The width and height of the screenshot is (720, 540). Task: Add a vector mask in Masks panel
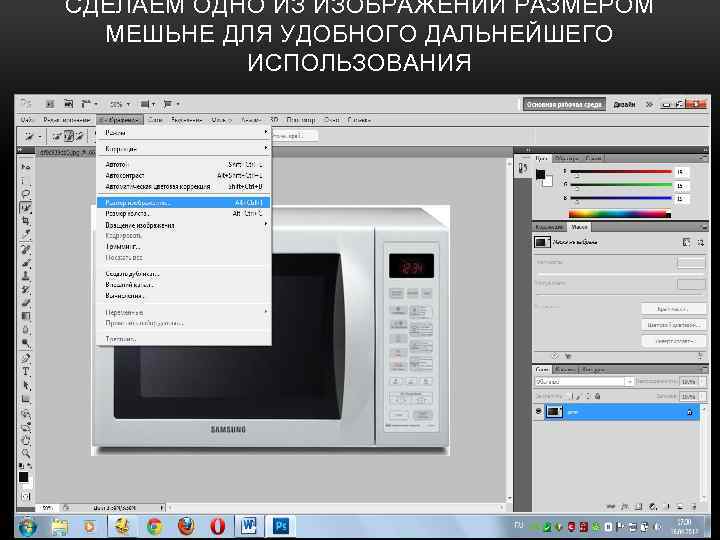coord(700,242)
